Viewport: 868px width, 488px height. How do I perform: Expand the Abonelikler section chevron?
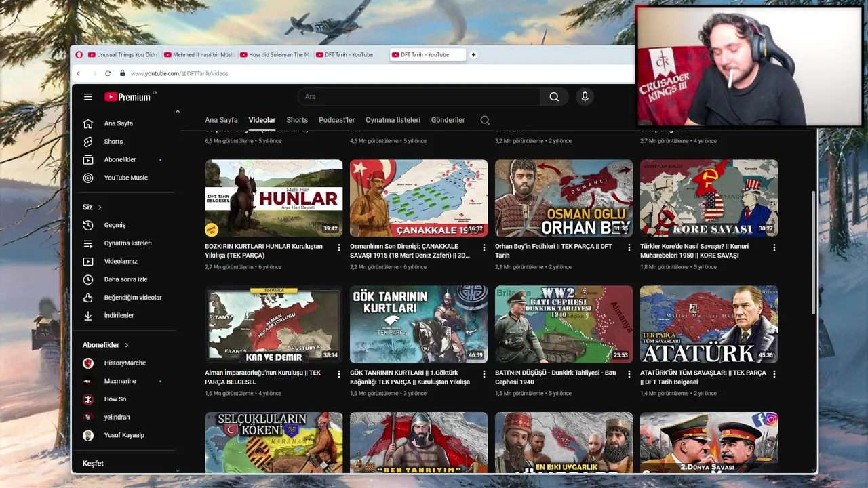(127, 345)
